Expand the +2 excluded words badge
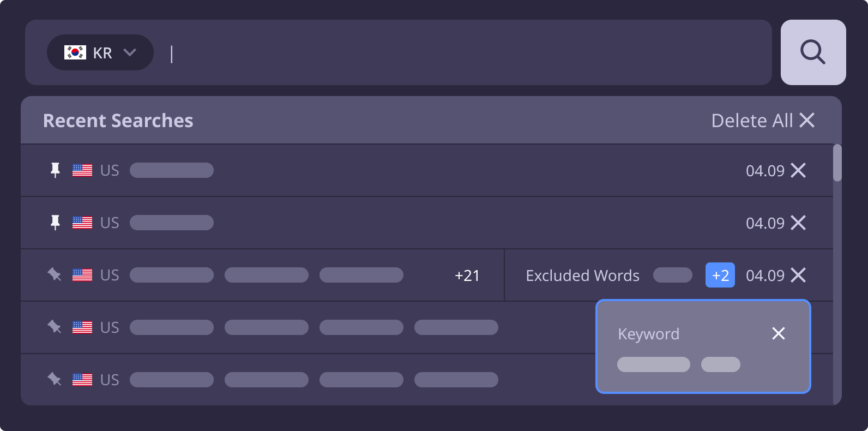 (720, 275)
